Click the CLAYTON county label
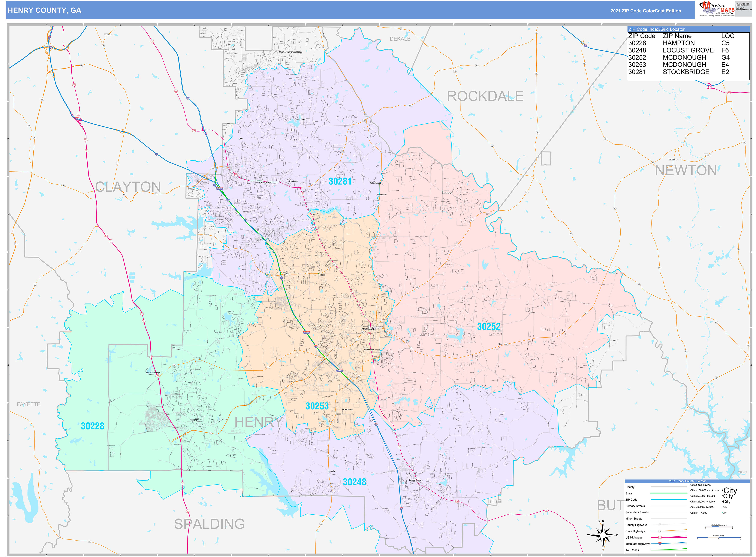 [x=128, y=187]
